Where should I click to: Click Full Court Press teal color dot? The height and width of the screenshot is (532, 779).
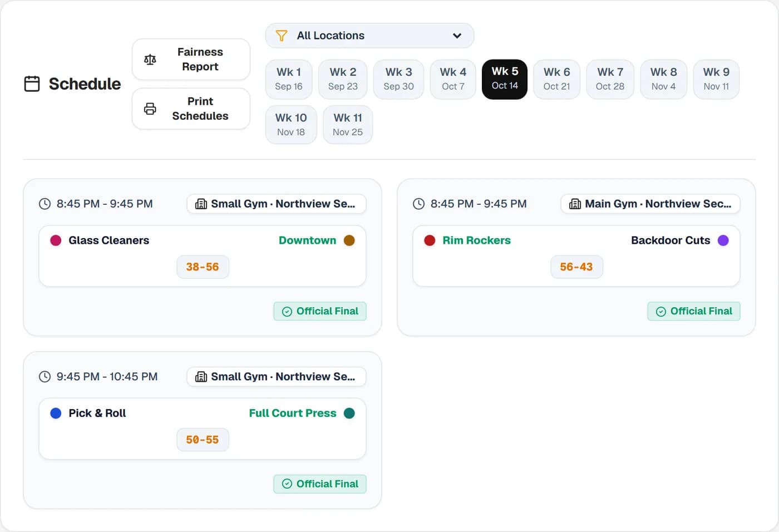349,413
